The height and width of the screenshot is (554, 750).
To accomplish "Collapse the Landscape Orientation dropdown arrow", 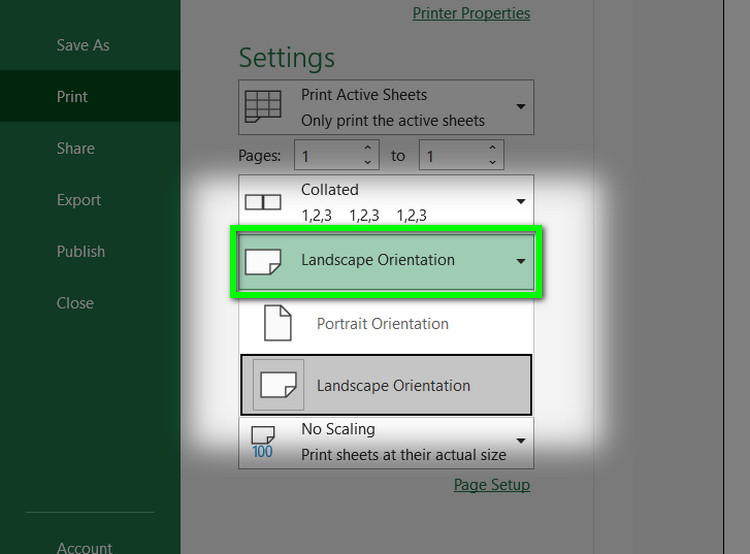I will (x=520, y=261).
